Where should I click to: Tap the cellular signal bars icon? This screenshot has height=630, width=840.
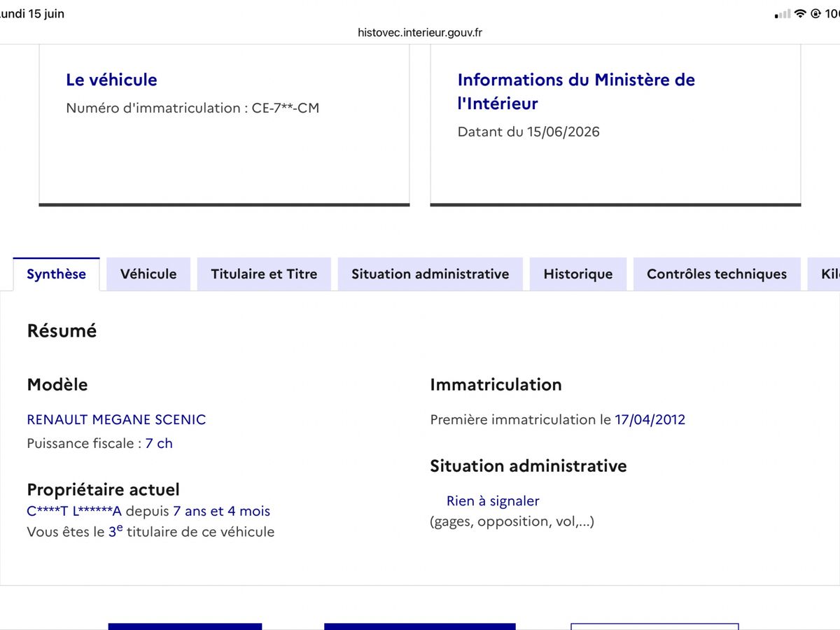click(783, 14)
